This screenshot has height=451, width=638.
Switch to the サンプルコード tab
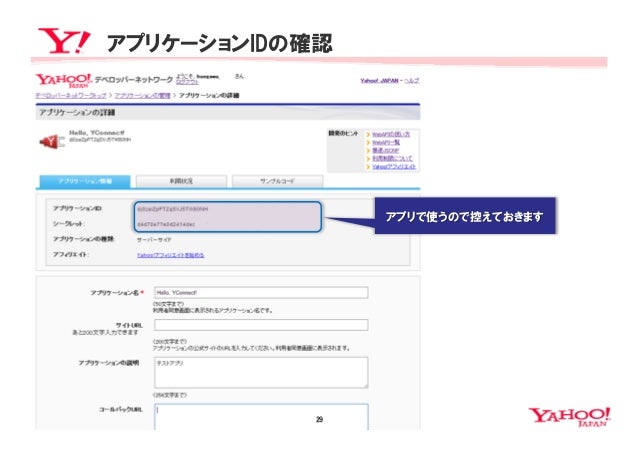pyautogui.click(x=277, y=181)
